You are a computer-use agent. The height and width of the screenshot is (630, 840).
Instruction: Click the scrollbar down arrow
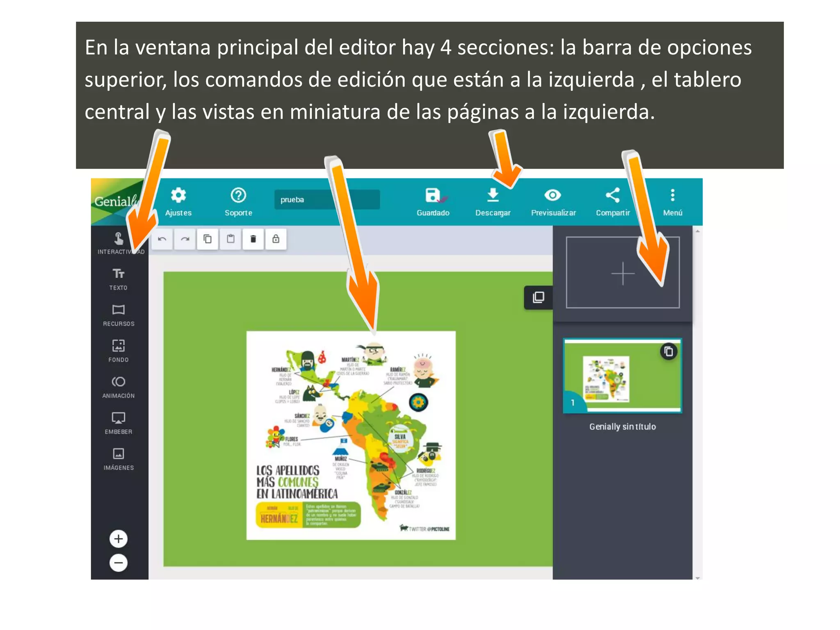coord(697,577)
